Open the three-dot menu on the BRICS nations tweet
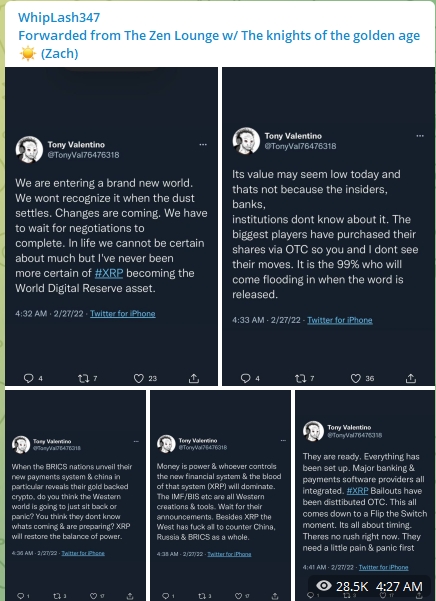436x601 pixels. (136, 441)
